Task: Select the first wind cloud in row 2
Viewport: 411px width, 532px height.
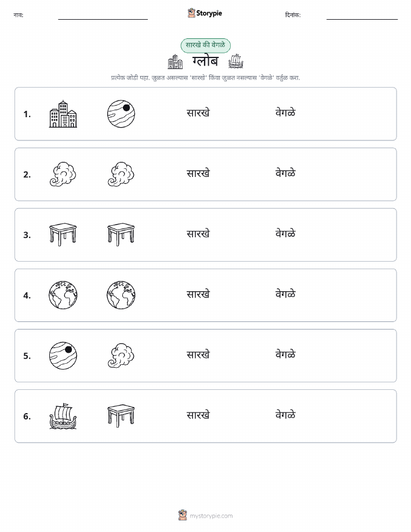Action: pyautogui.click(x=63, y=175)
